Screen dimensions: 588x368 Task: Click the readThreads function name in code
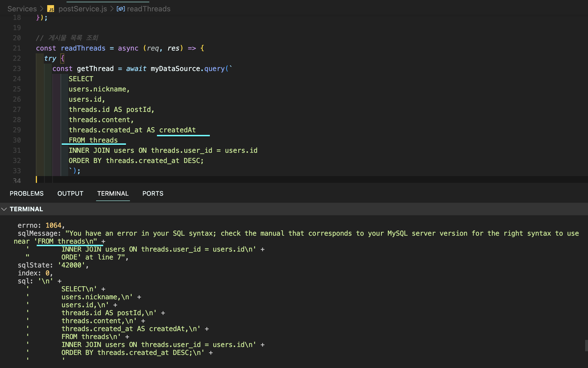coord(83,48)
